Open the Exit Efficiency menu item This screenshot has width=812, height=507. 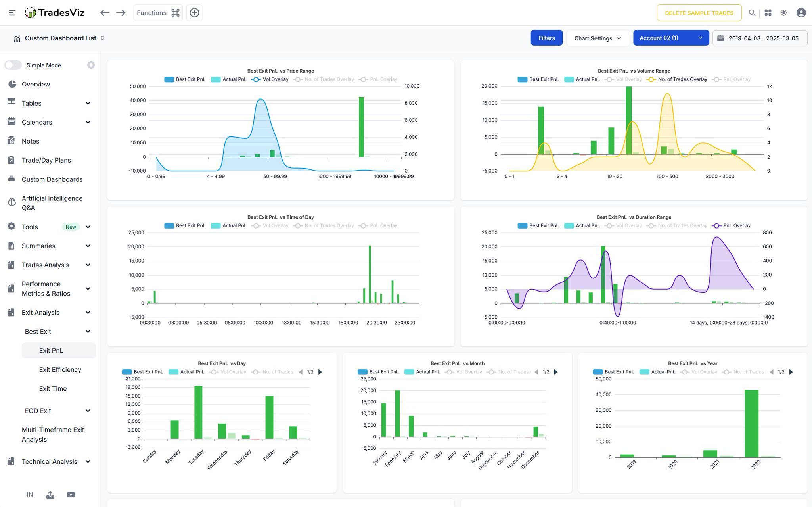pos(60,370)
